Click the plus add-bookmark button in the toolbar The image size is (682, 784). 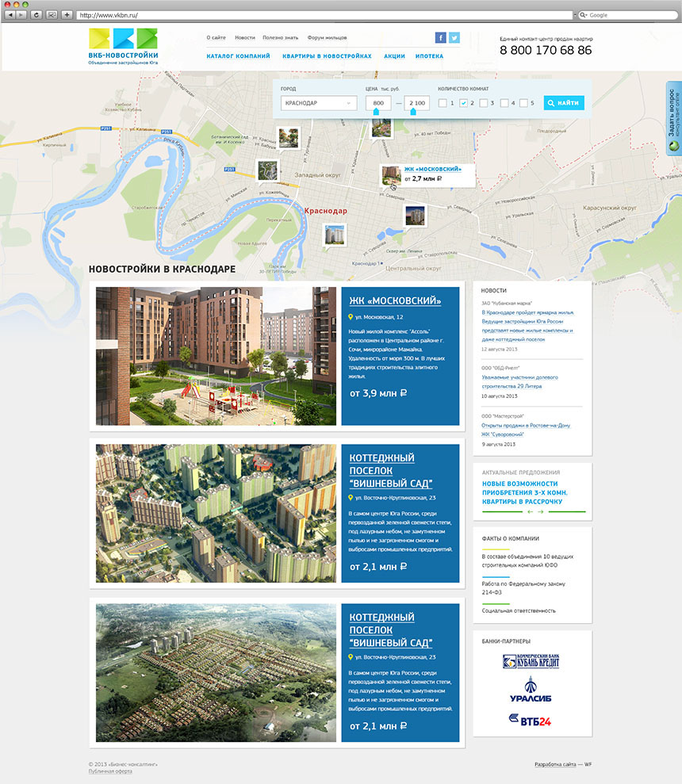click(67, 15)
